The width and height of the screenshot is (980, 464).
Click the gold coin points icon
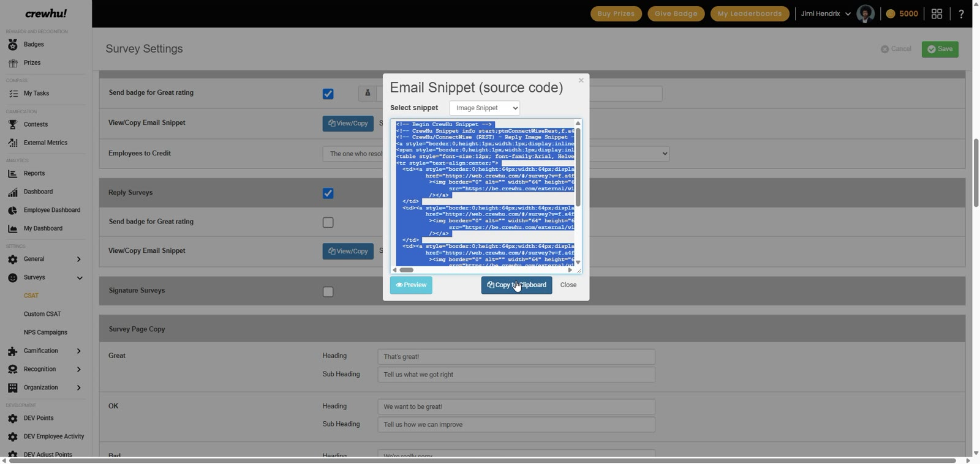[x=891, y=13]
